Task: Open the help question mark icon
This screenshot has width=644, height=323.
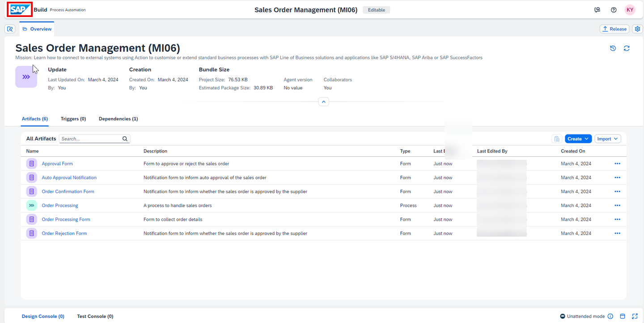Action: pyautogui.click(x=614, y=10)
